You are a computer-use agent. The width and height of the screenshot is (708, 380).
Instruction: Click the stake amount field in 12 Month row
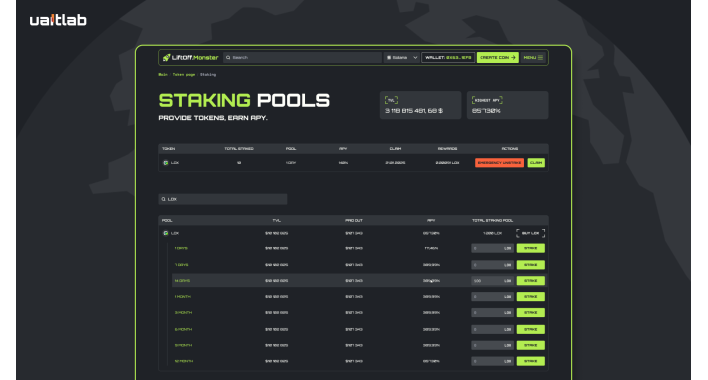tap(492, 361)
